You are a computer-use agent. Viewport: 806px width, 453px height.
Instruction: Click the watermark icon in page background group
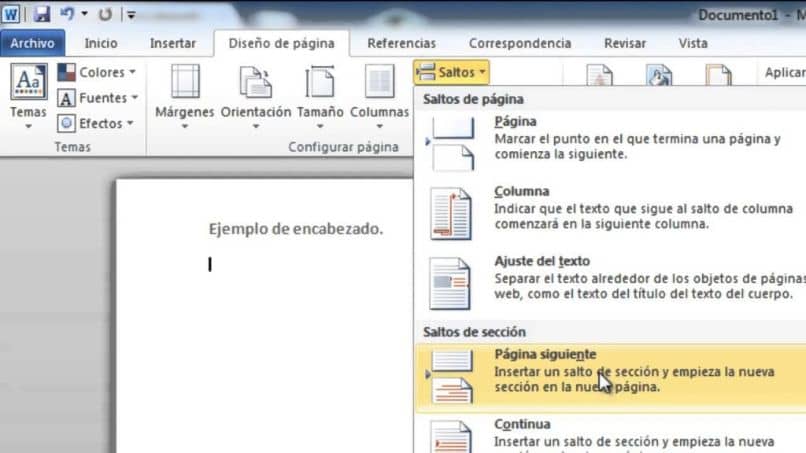click(x=599, y=75)
